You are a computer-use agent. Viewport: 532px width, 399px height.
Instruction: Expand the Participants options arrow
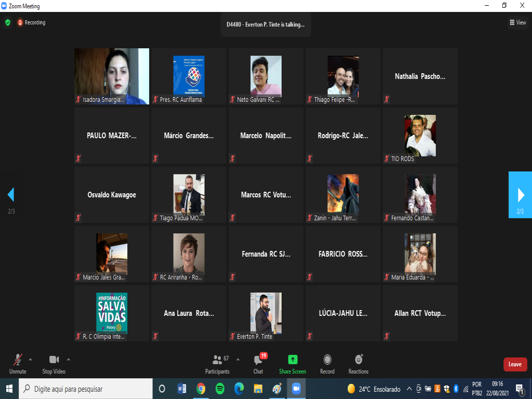[238, 360]
